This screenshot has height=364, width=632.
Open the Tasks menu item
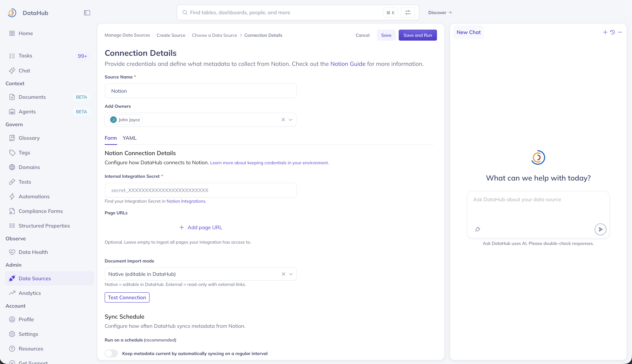[49, 56]
